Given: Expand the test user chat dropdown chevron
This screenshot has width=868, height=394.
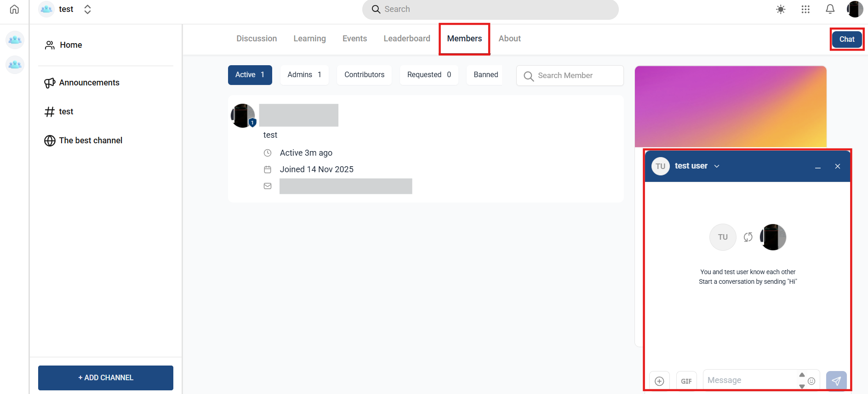Looking at the screenshot, I should (717, 166).
